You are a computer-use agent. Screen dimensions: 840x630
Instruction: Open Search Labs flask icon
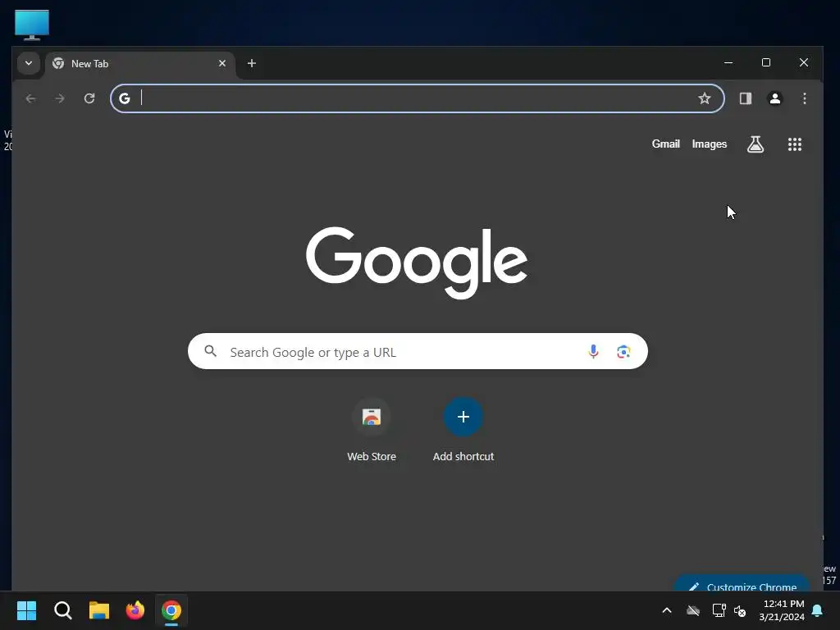[x=756, y=144]
